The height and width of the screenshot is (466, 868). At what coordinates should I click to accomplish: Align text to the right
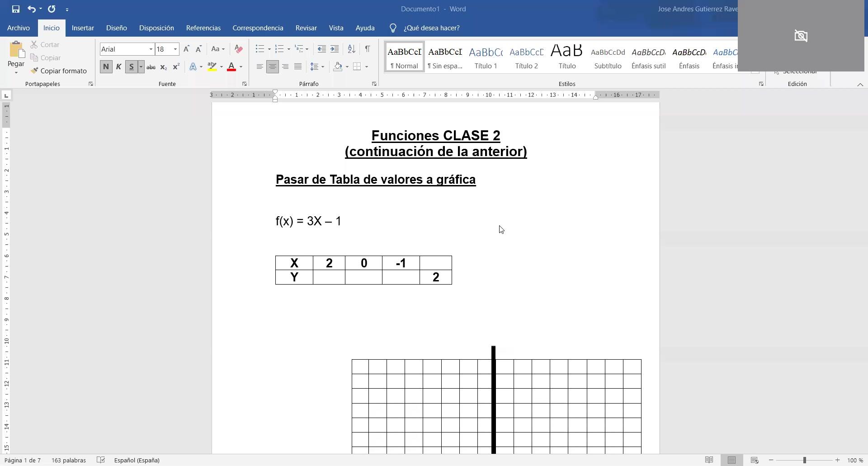(285, 67)
